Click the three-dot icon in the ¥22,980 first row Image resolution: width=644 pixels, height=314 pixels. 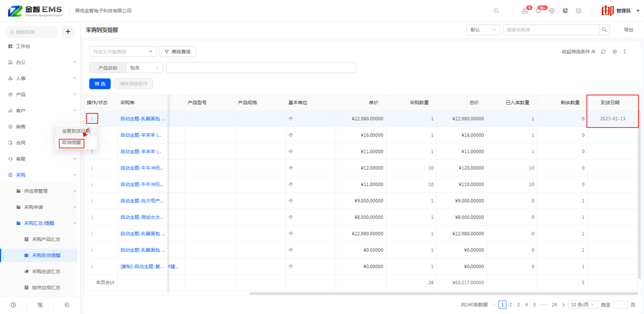coord(92,119)
